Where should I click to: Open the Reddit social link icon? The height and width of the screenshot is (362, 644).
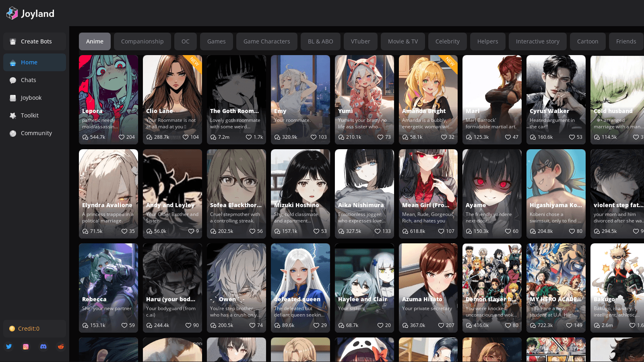[61, 346]
